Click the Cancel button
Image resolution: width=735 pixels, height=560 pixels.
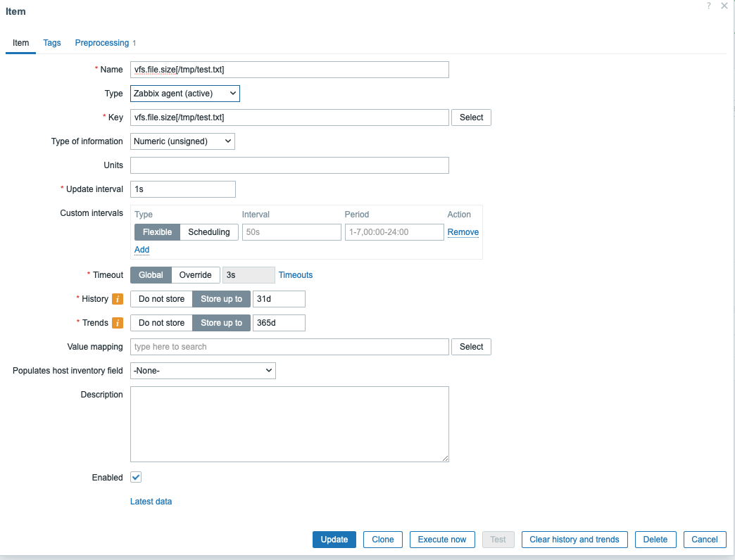click(705, 540)
